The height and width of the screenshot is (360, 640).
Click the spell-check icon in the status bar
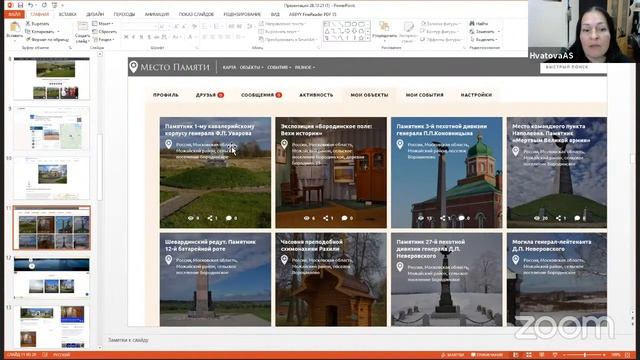coord(45,355)
